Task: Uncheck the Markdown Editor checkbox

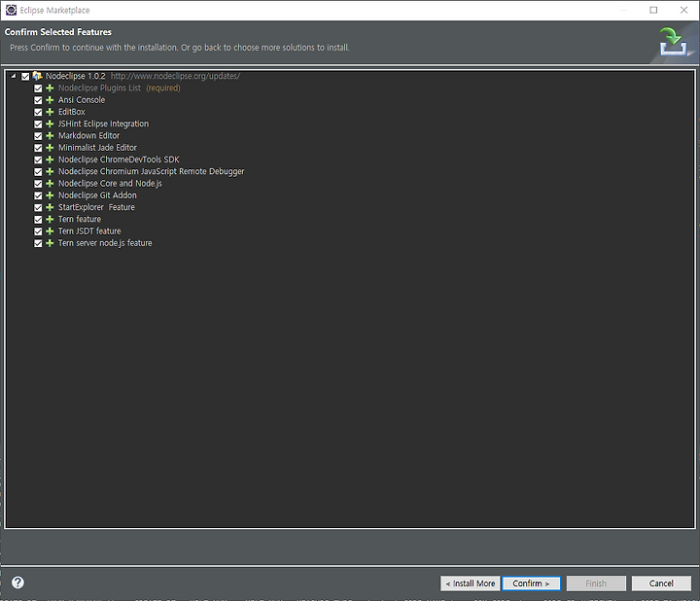Action: (38, 136)
